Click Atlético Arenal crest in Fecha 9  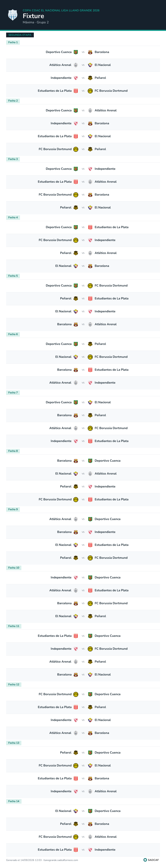[x=76, y=519]
